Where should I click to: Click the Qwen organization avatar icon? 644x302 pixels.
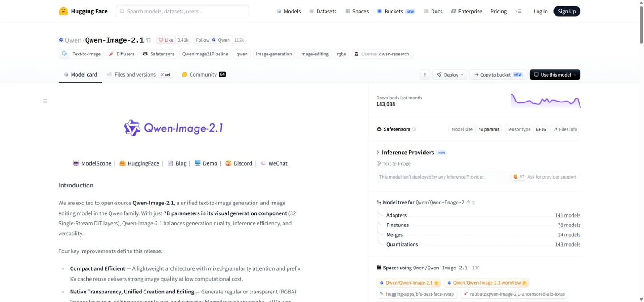click(61, 40)
